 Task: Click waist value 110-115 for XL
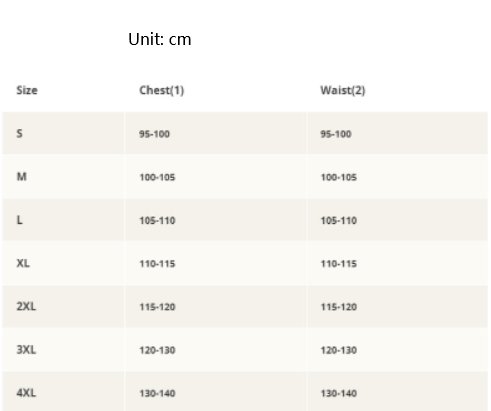pyautogui.click(x=339, y=264)
